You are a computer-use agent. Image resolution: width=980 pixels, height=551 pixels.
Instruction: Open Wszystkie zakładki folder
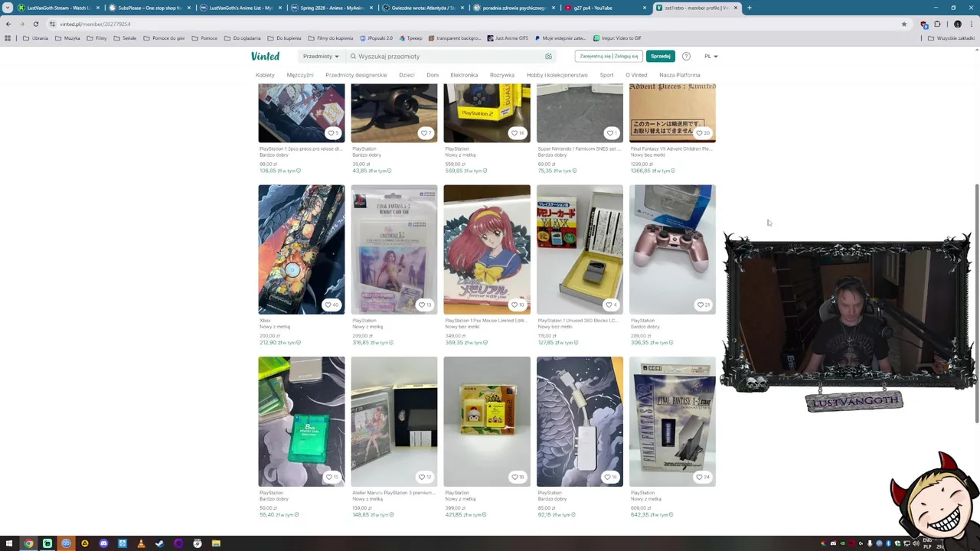(951, 38)
